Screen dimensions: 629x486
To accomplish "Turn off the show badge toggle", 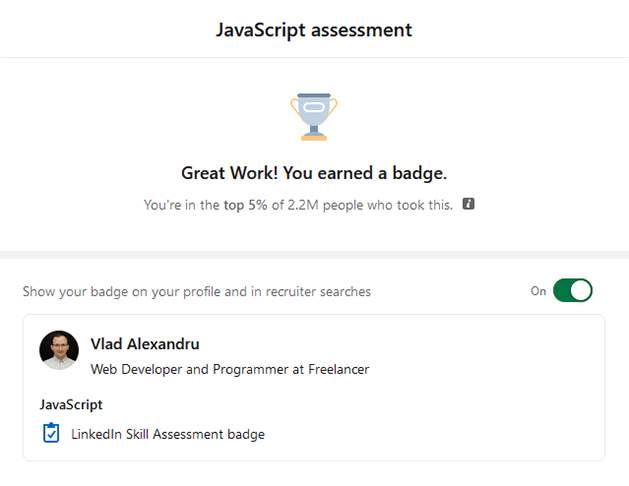I will (x=572, y=290).
